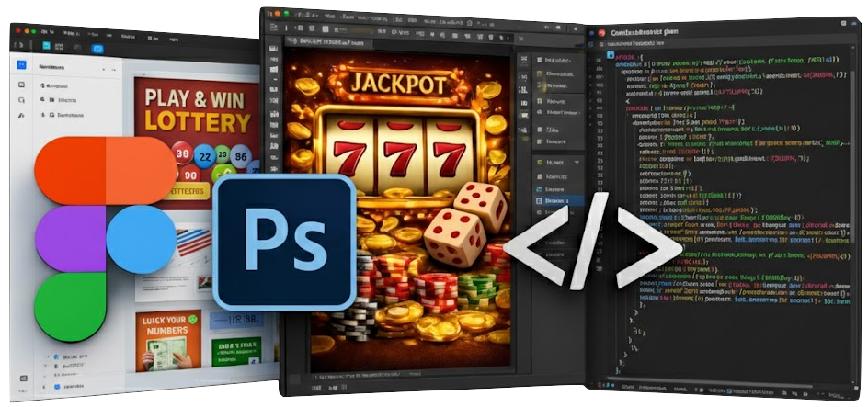Click the white code brackets symbol
The height and width of the screenshot is (407, 868).
click(x=592, y=241)
